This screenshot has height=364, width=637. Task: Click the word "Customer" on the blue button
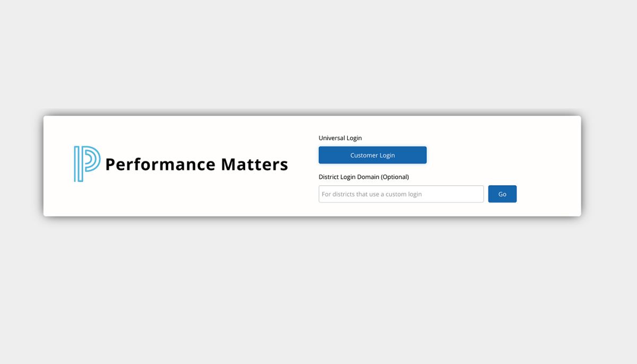[363, 155]
